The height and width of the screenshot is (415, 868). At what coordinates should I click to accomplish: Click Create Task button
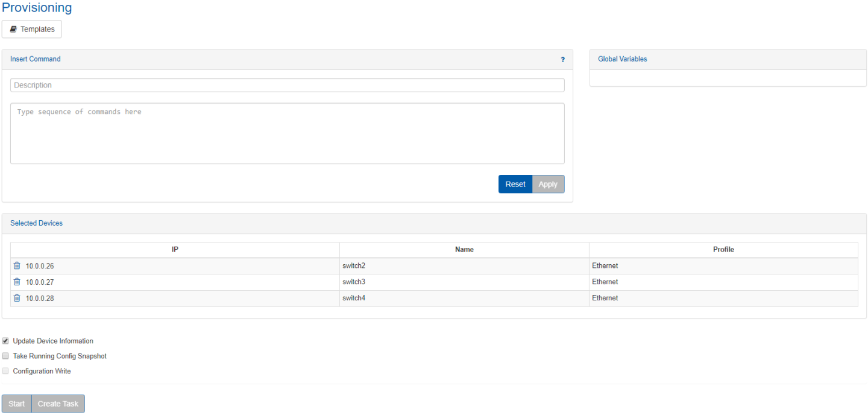(x=58, y=404)
